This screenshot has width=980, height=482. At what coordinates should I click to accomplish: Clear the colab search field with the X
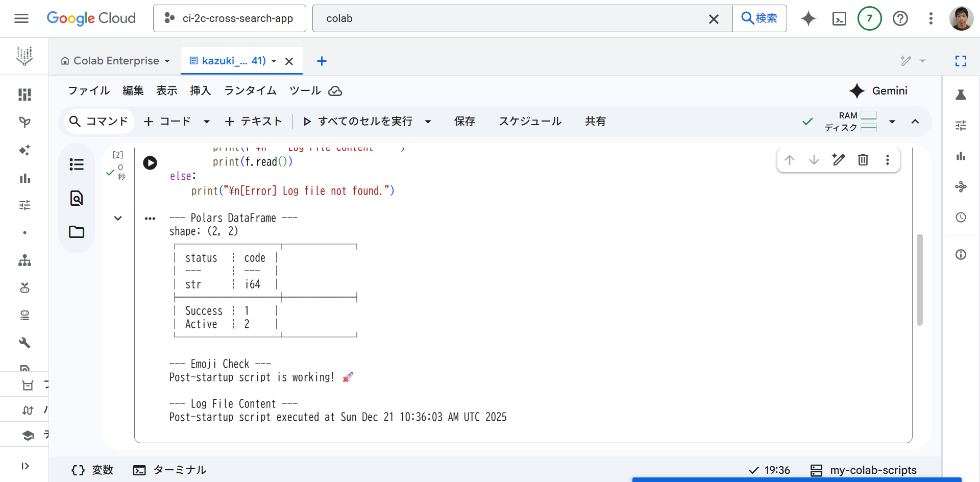714,18
